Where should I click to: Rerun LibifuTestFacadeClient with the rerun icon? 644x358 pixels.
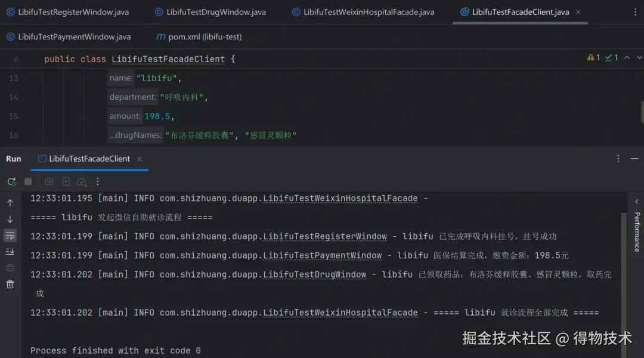[x=11, y=181]
